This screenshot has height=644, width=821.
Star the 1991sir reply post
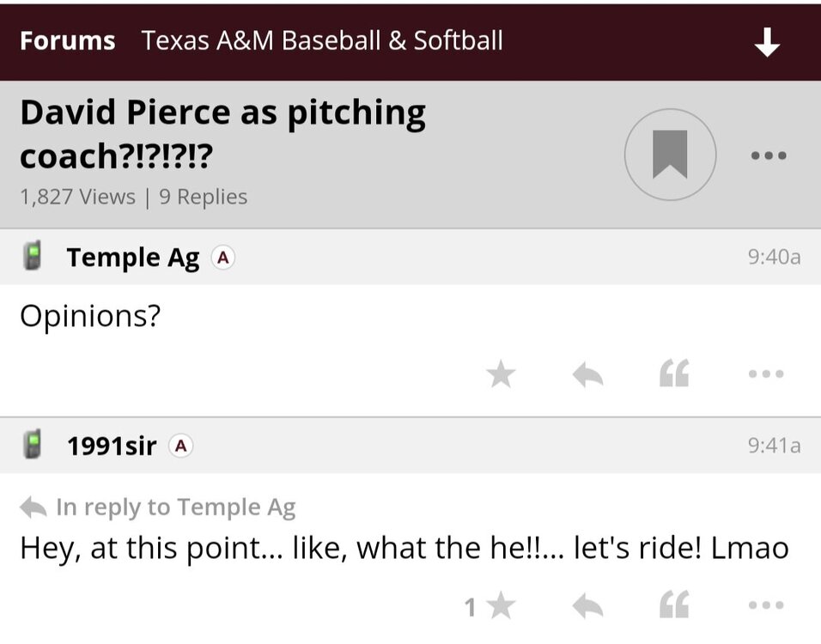click(501, 607)
